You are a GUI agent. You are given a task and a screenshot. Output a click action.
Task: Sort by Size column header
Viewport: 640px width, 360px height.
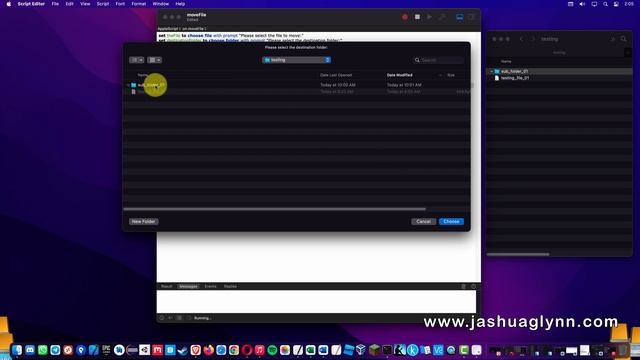point(451,75)
